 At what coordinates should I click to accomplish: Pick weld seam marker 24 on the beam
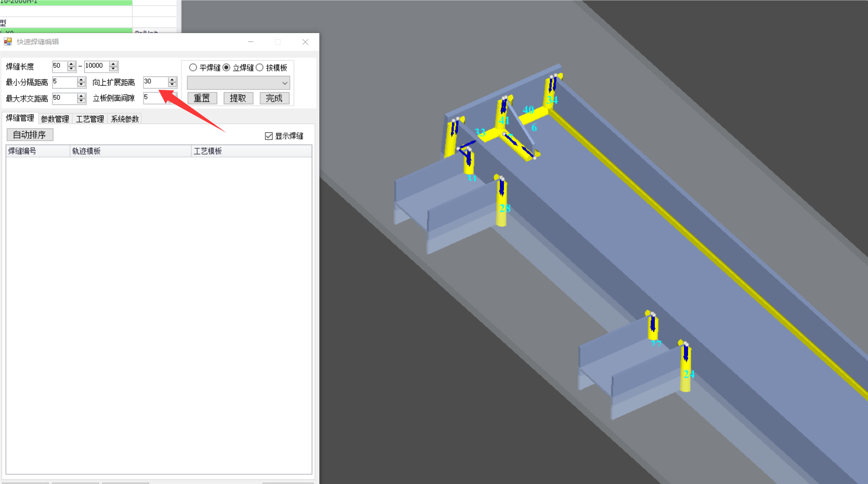(x=689, y=374)
